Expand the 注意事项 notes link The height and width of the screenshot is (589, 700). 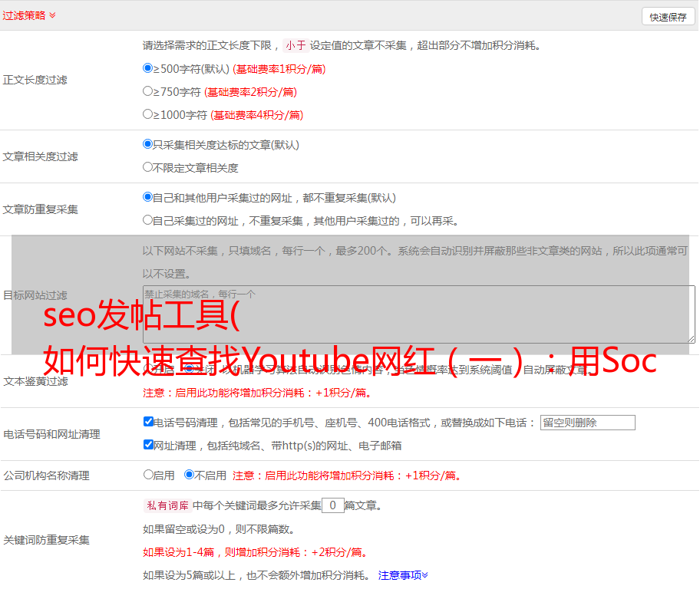[403, 574]
